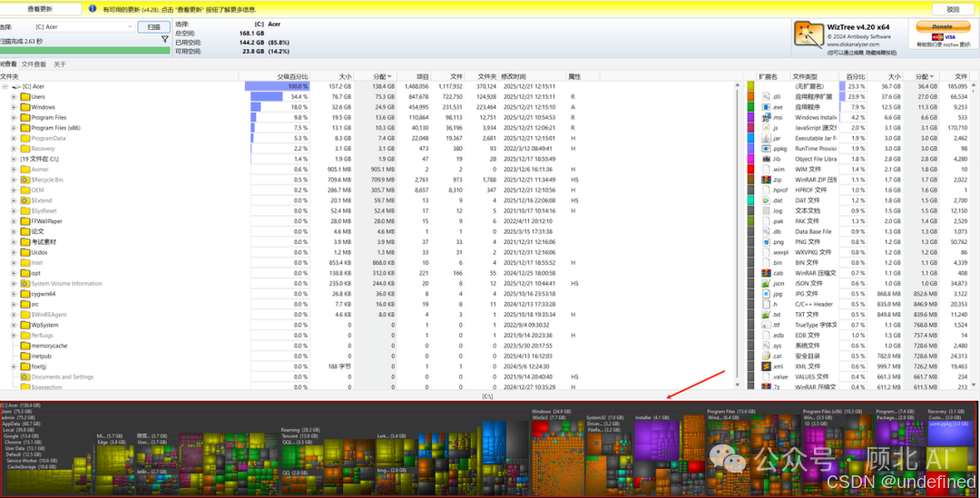Click the 54.4 % Users percentage bar
The width and height of the screenshot is (980, 498).
pos(279,97)
